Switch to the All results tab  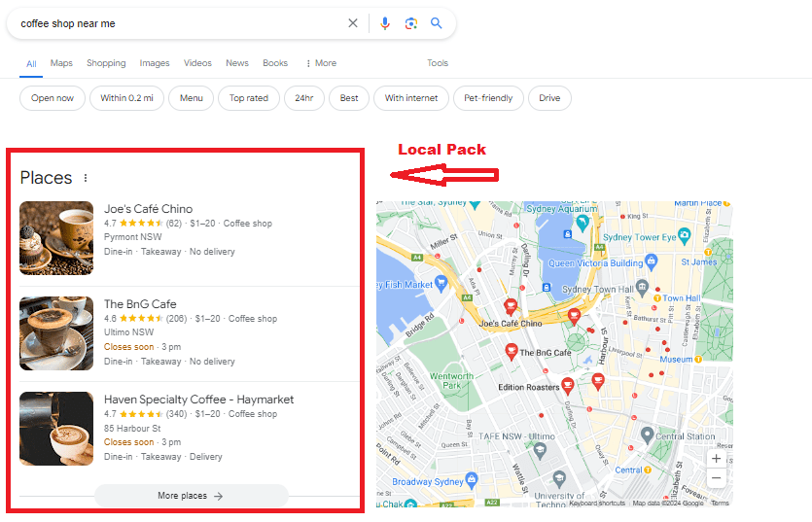click(x=31, y=64)
